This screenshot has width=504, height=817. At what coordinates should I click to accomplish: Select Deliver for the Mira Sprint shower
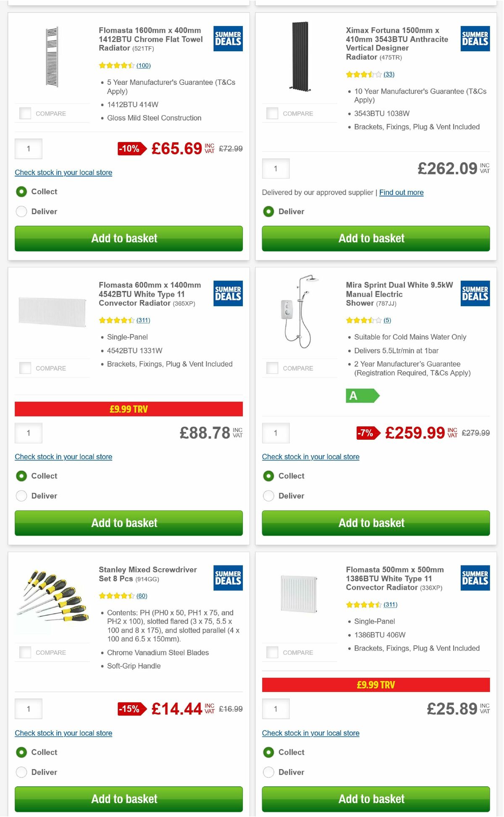[268, 496]
